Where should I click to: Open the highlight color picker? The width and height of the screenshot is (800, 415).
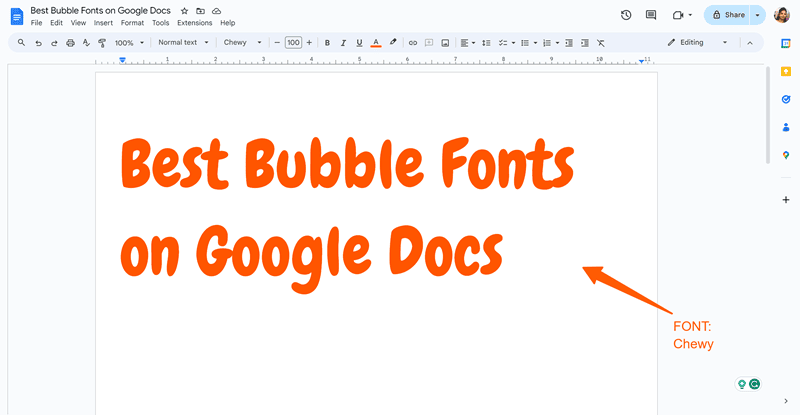pos(392,43)
